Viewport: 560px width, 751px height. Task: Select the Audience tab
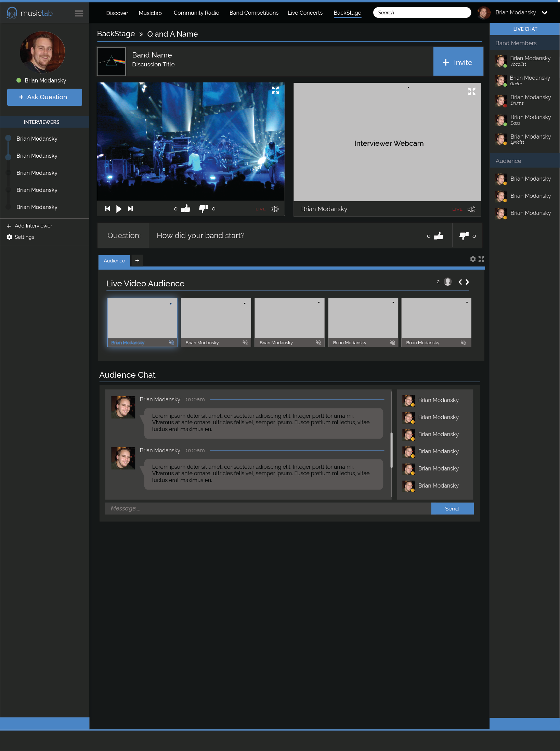click(114, 261)
